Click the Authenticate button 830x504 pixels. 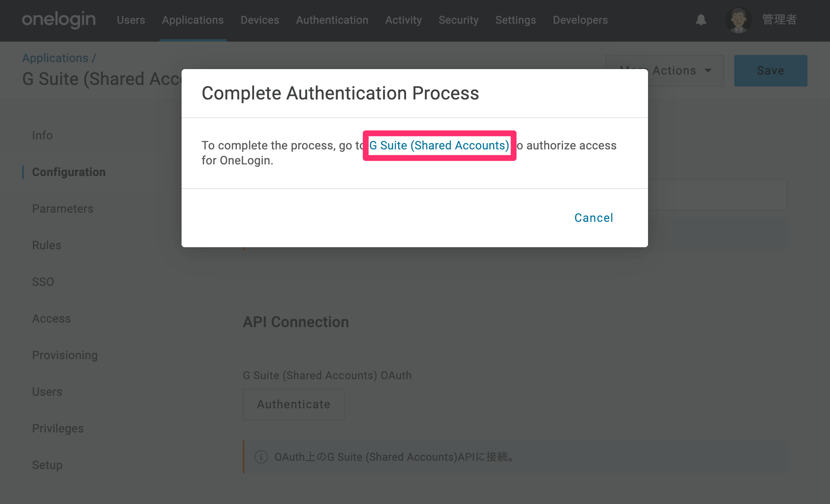[x=294, y=404]
